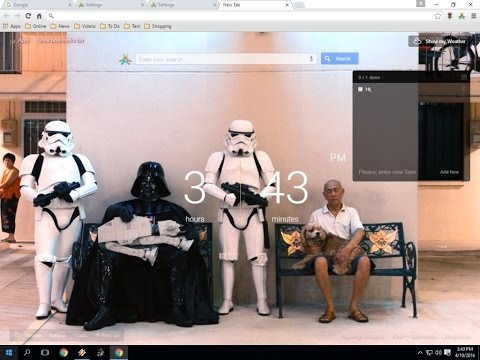Open the To Do bookmarks folder
The width and height of the screenshot is (480, 360).
[x=110, y=26]
